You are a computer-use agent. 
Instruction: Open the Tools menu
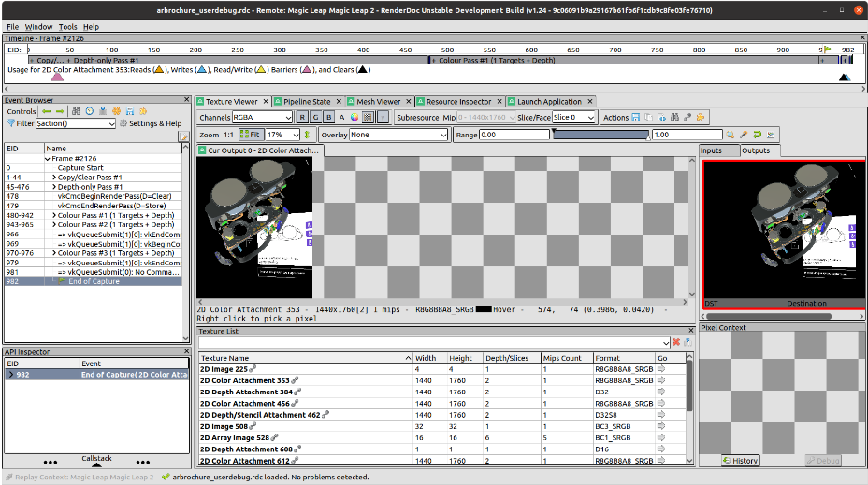(x=67, y=26)
